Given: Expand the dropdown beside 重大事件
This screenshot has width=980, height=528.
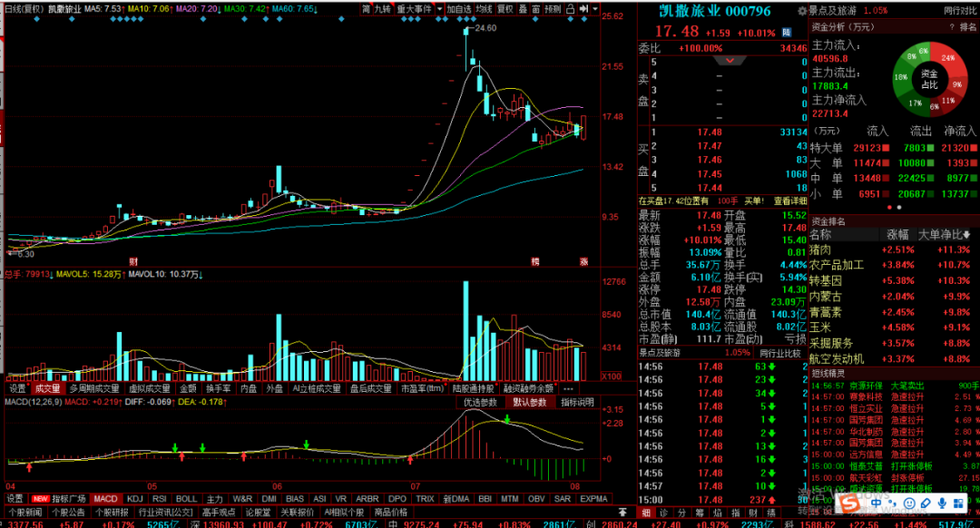Looking at the screenshot, I should click(x=440, y=9).
